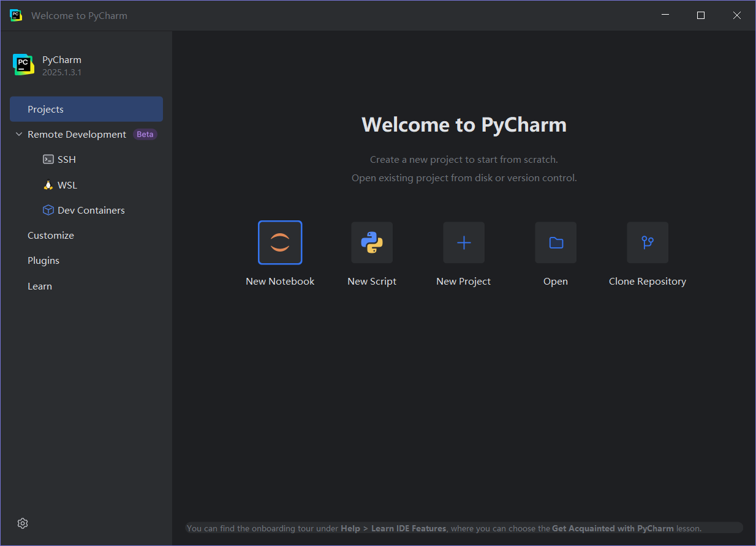Click the Welcome to PyCharm heading
This screenshot has width=756, height=546.
[x=464, y=125]
